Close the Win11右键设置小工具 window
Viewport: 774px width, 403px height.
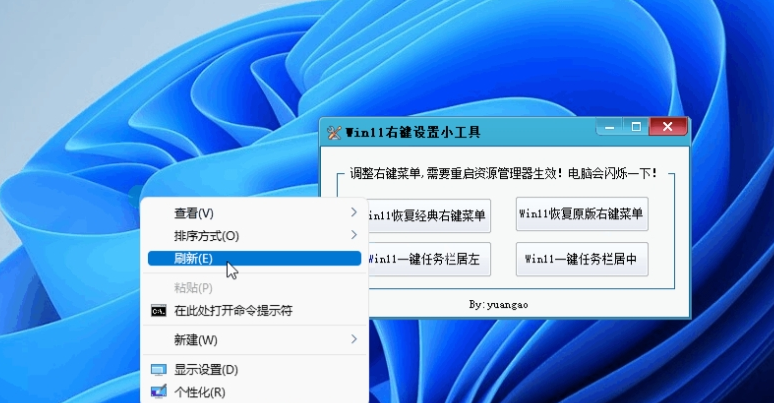point(668,127)
